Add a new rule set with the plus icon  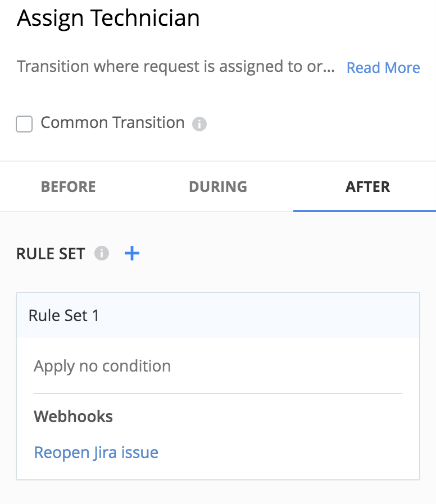pyautogui.click(x=132, y=253)
